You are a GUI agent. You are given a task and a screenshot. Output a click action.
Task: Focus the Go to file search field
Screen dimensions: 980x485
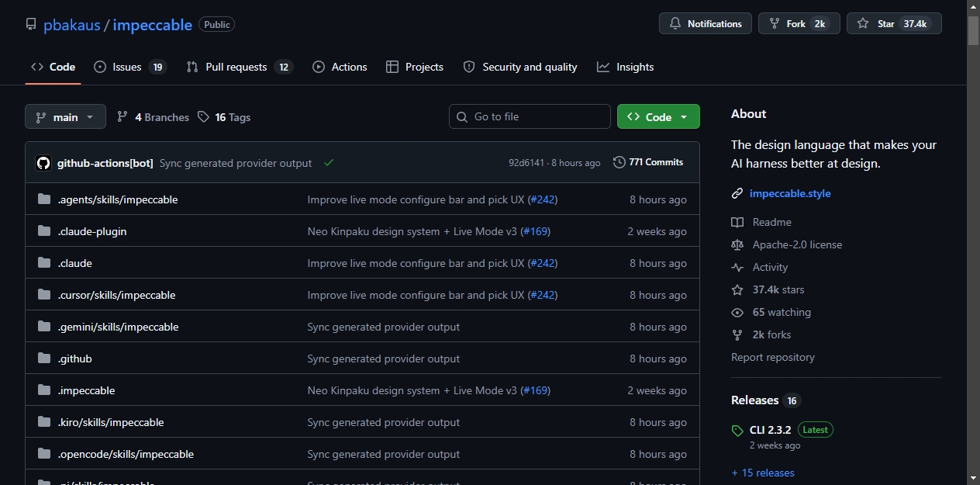tap(530, 116)
